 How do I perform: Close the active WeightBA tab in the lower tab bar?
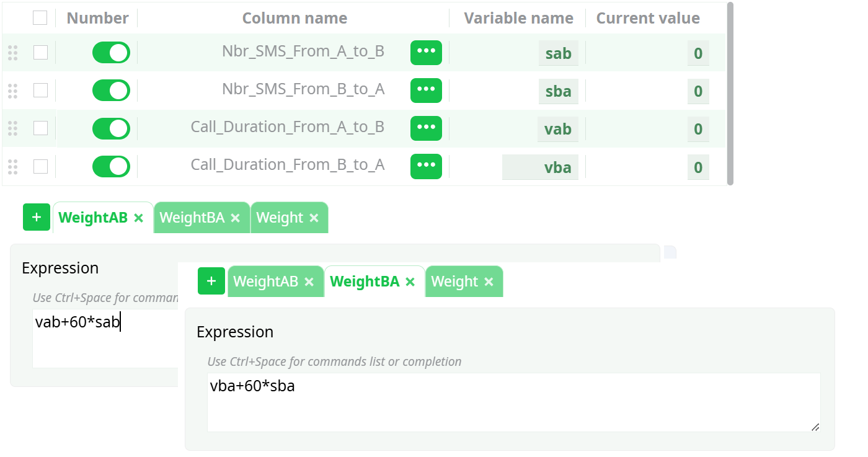pyautogui.click(x=410, y=282)
